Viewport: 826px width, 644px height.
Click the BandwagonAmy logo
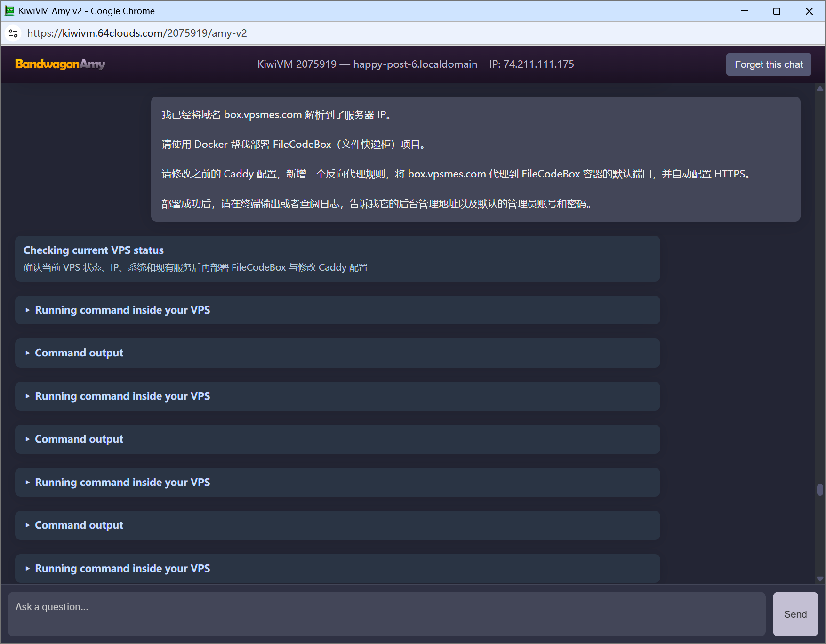click(x=60, y=64)
